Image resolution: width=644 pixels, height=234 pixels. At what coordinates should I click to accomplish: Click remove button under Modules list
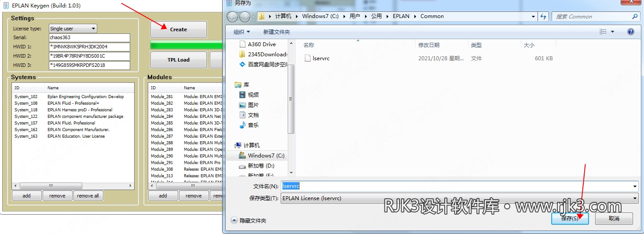[x=194, y=196]
